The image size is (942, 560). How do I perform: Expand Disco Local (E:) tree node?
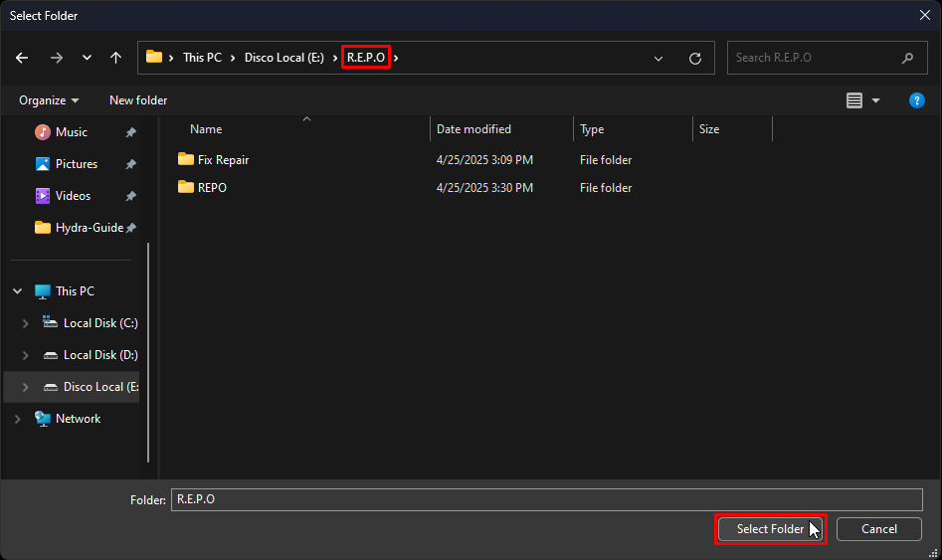click(25, 387)
